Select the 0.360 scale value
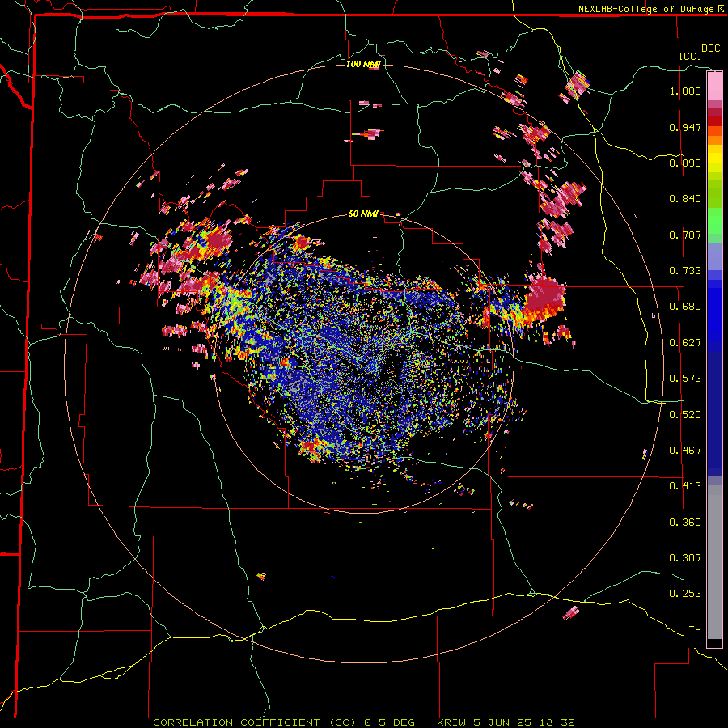The width and height of the screenshot is (728, 728). tap(685, 523)
